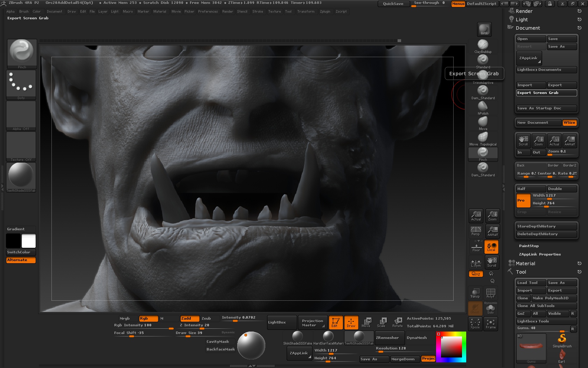Image resolution: width=588 pixels, height=368 pixels.
Task: Open the Preferences menu
Action: (208, 12)
